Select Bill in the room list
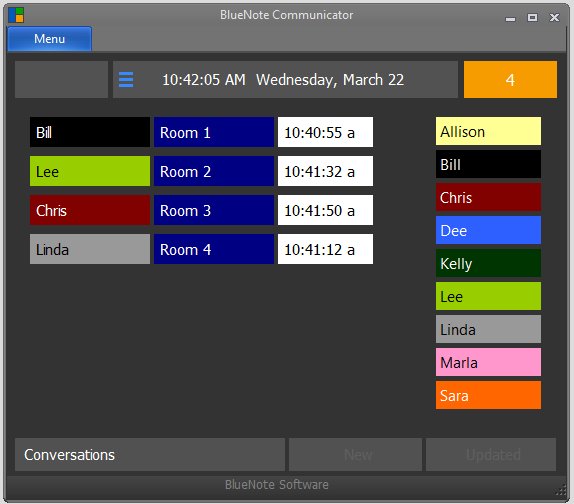574x504 pixels. pyautogui.click(x=90, y=132)
